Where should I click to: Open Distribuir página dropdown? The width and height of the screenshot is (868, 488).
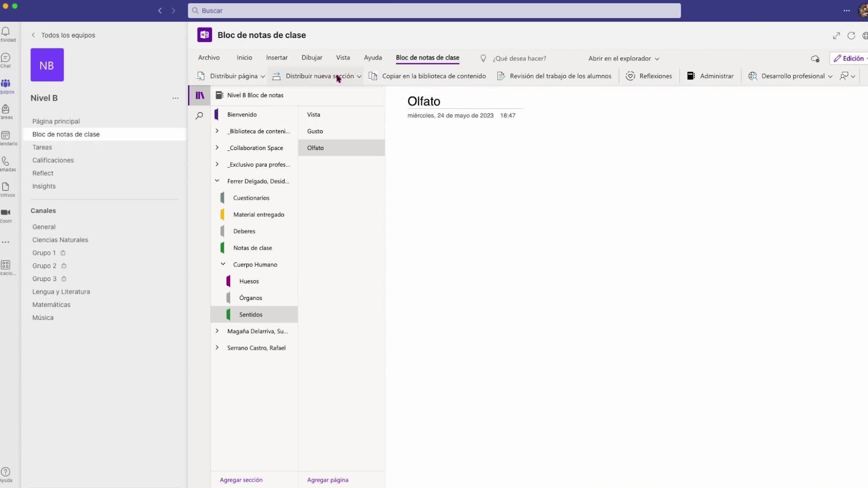click(263, 76)
